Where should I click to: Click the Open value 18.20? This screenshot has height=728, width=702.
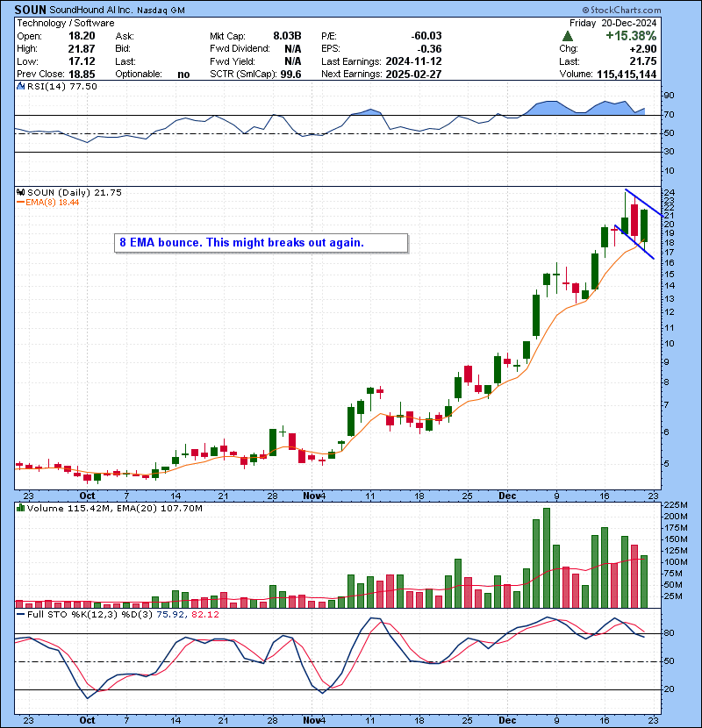pyautogui.click(x=82, y=36)
